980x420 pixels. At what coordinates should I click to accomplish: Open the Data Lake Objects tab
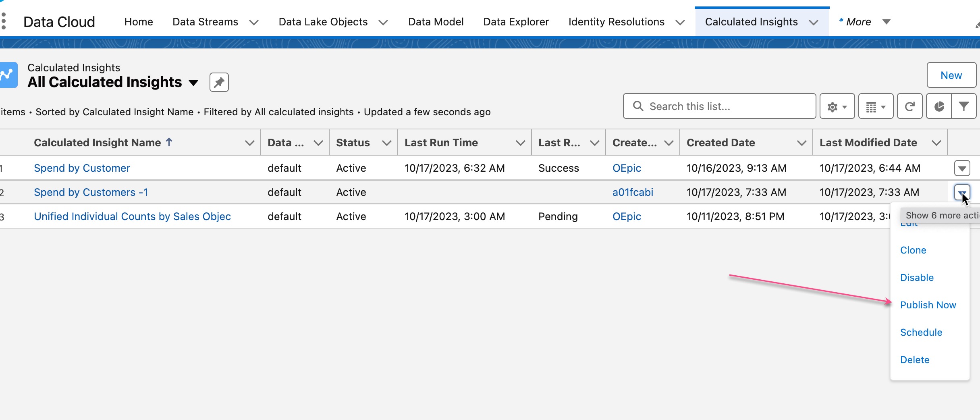323,22
